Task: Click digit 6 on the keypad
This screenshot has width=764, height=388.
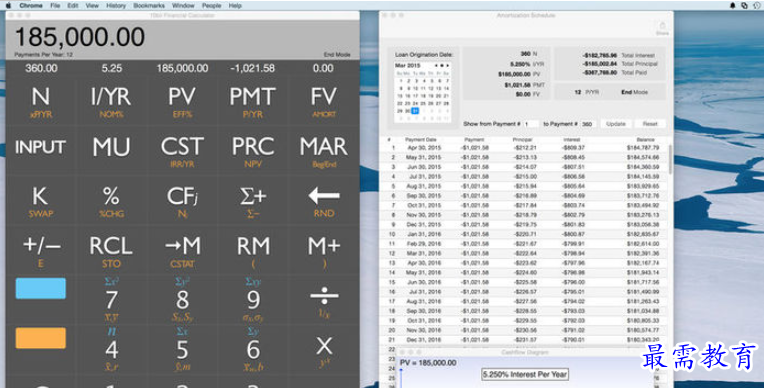Action: pos(252,349)
